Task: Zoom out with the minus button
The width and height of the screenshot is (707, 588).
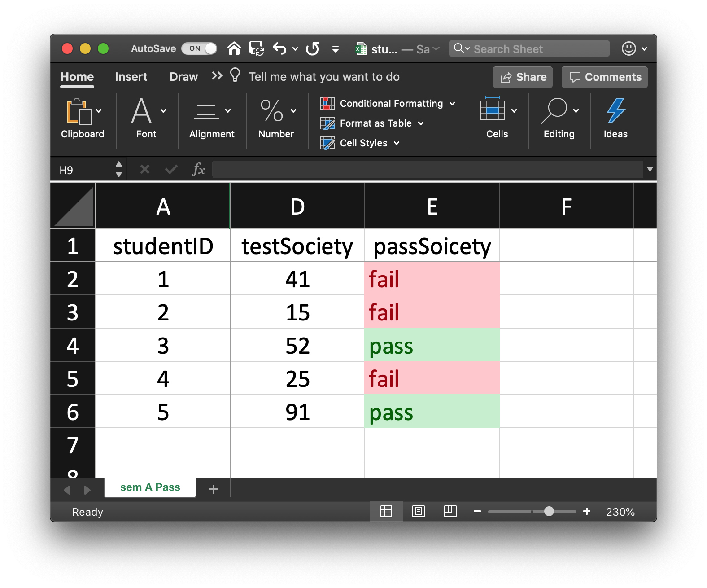Action: click(477, 511)
